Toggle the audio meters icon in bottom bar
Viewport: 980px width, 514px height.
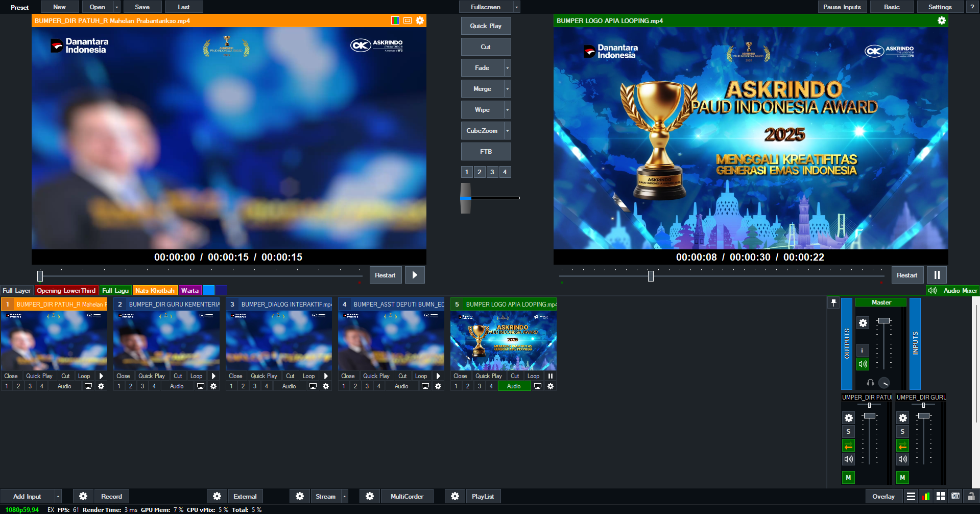[926, 496]
